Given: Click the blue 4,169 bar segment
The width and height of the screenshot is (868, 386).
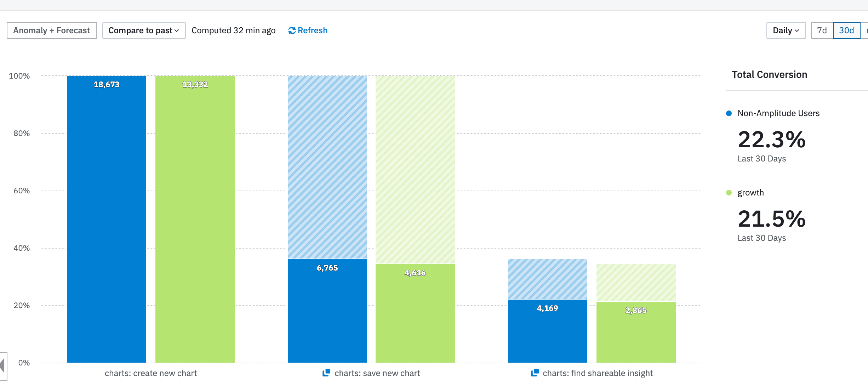Looking at the screenshot, I should tap(547, 331).
